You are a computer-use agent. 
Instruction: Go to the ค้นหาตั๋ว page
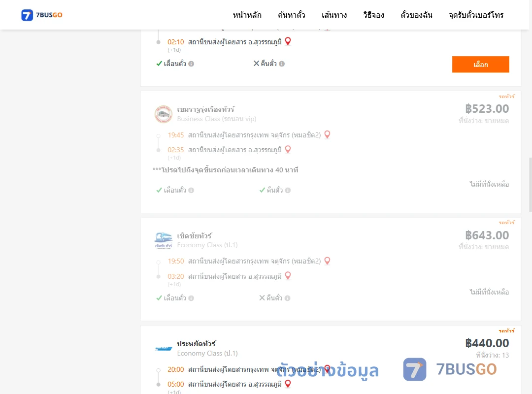point(292,15)
